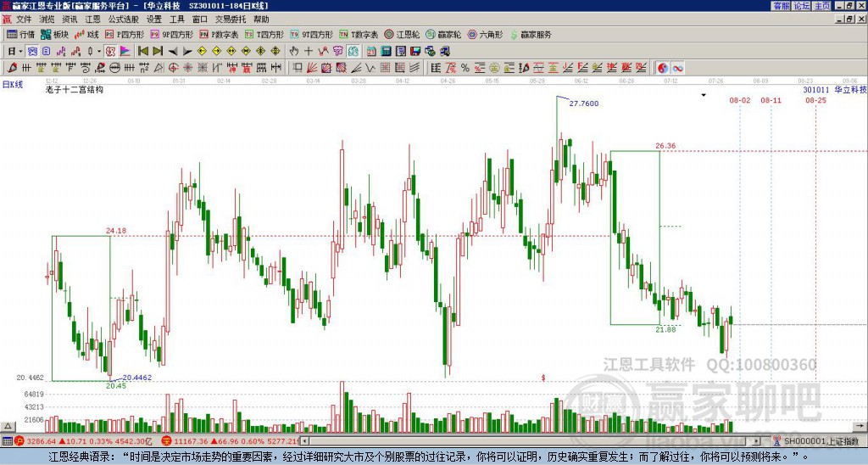Open the 9P四方形 tool
Viewport: 868px width, 465px height.
[171, 34]
